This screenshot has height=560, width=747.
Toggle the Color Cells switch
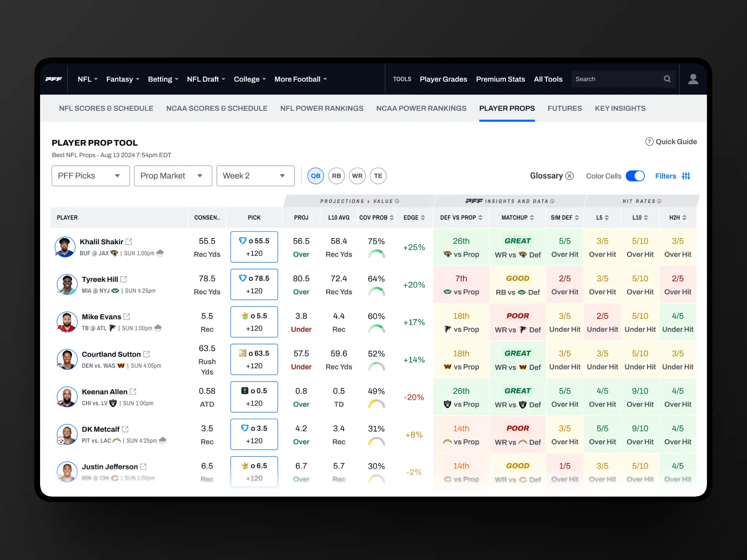(x=635, y=176)
